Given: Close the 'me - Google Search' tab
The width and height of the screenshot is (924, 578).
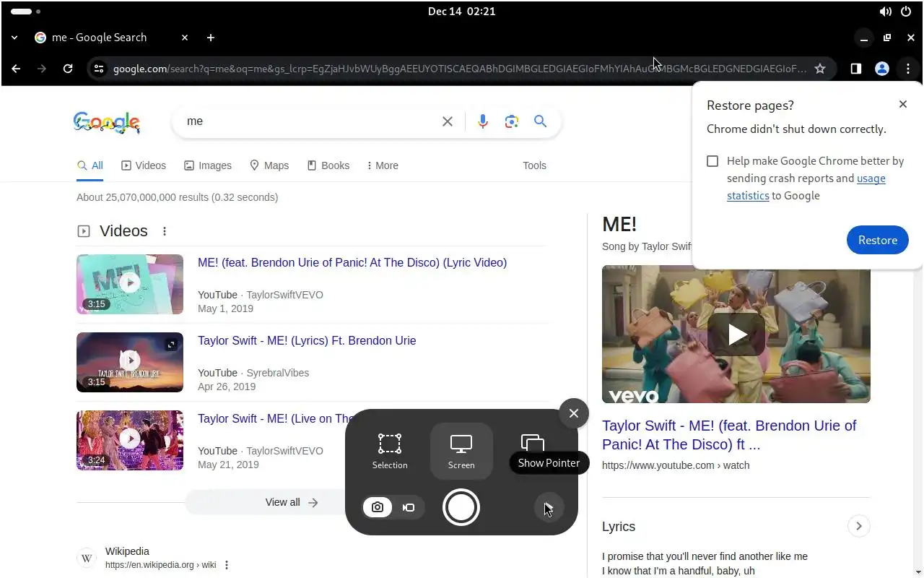Looking at the screenshot, I should [185, 38].
